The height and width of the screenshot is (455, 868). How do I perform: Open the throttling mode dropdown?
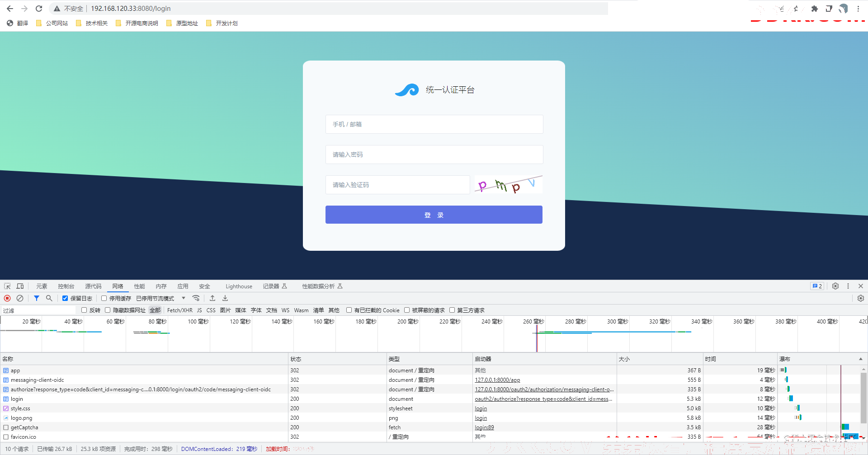(161, 298)
